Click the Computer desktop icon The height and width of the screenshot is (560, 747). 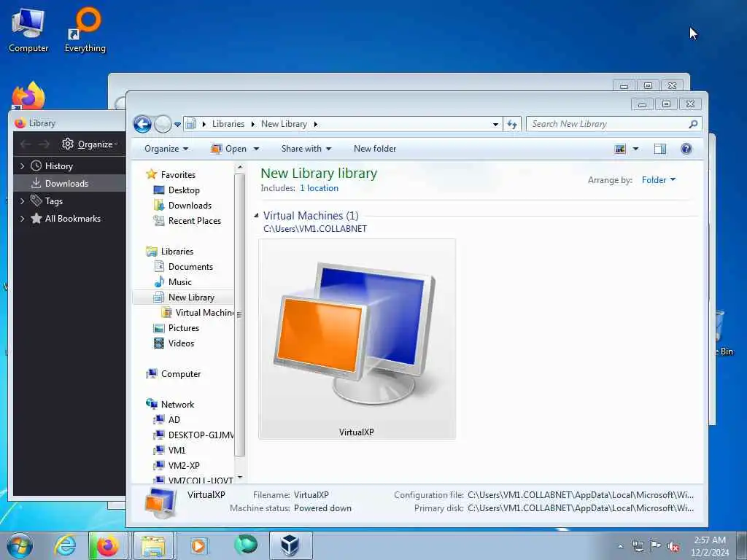[x=28, y=30]
